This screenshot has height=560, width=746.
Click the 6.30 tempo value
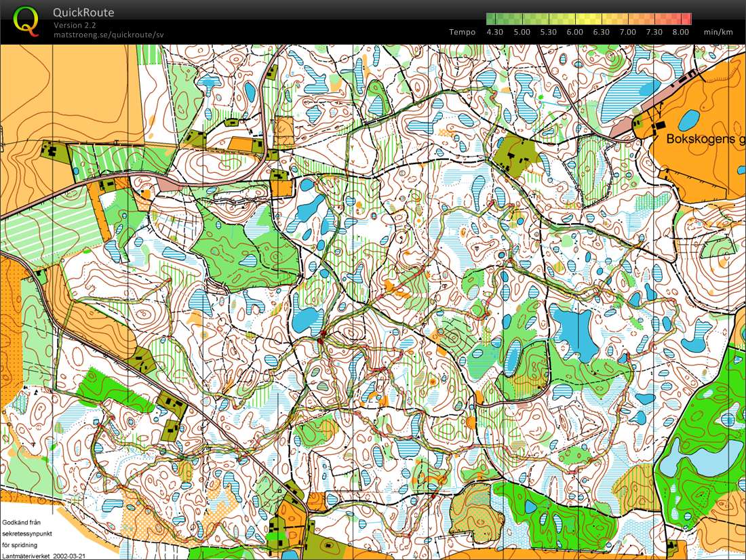(x=601, y=32)
